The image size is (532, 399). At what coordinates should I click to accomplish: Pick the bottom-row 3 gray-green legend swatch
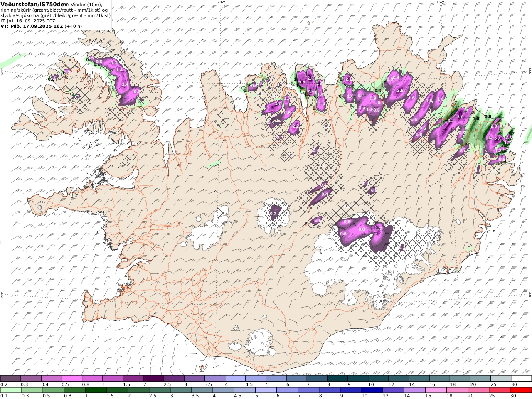click(181, 390)
